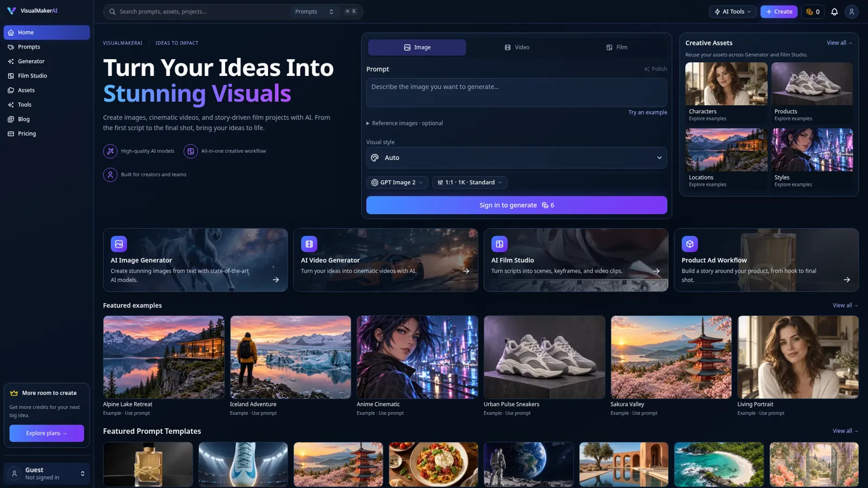Viewport: 868px width, 488px height.
Task: Switch to the Video tab
Action: (516, 47)
